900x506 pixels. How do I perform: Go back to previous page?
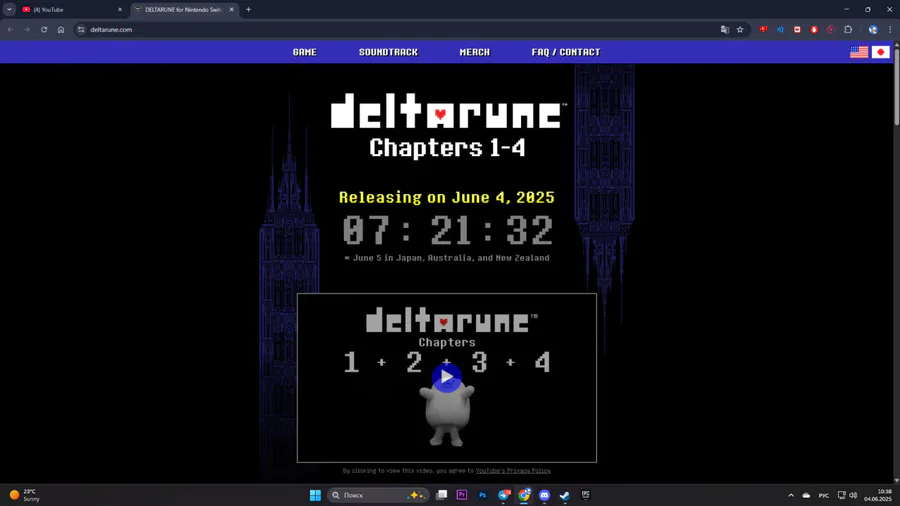tap(10, 30)
